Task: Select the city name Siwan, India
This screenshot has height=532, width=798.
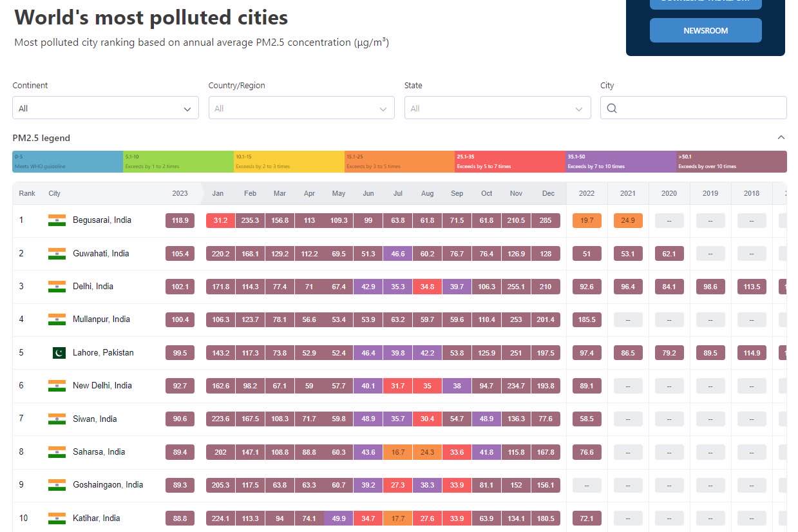Action: pyautogui.click(x=95, y=419)
